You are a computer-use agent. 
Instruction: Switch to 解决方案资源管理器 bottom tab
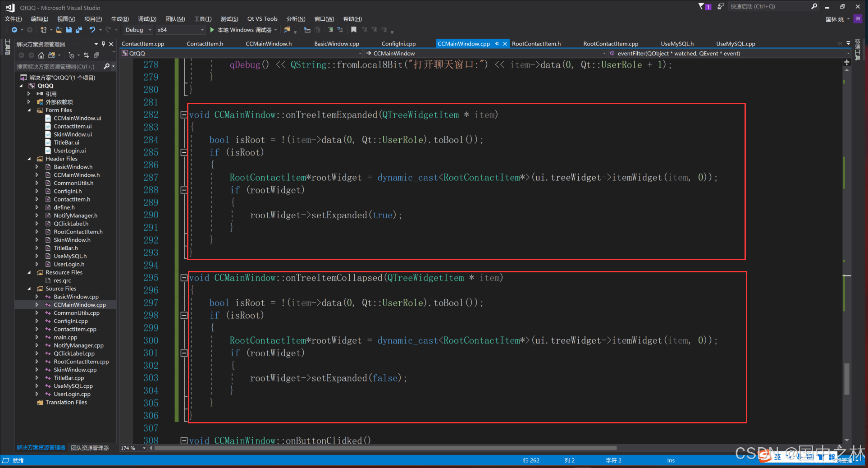coord(41,448)
